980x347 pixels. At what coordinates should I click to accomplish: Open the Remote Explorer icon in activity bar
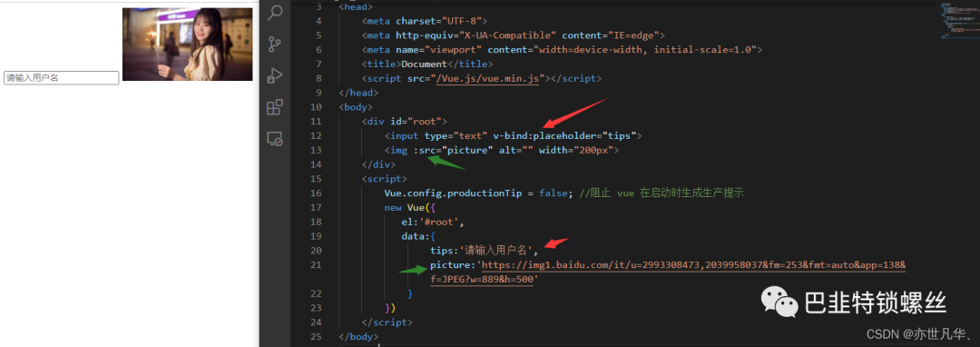pos(275,139)
